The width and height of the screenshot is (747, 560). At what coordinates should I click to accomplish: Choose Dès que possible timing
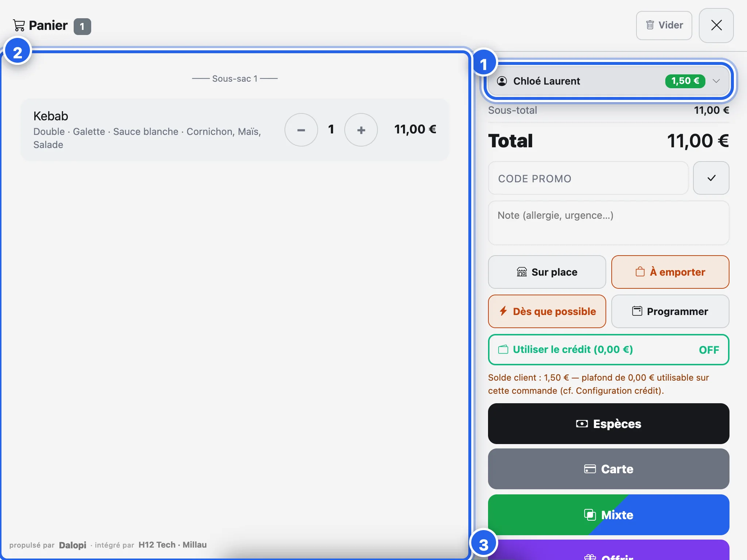[x=547, y=311]
